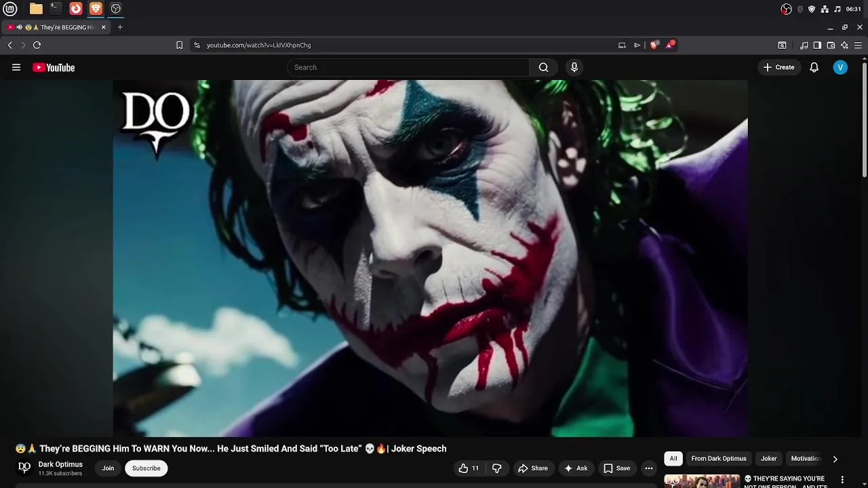The image size is (868, 488).
Task: Open the network connections tray icon
Action: pos(825,9)
